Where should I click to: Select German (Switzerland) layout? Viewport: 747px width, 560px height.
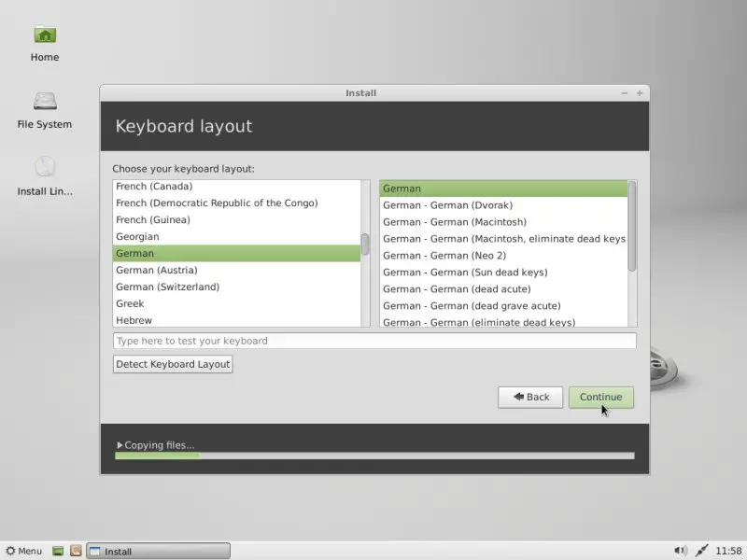[237, 287]
